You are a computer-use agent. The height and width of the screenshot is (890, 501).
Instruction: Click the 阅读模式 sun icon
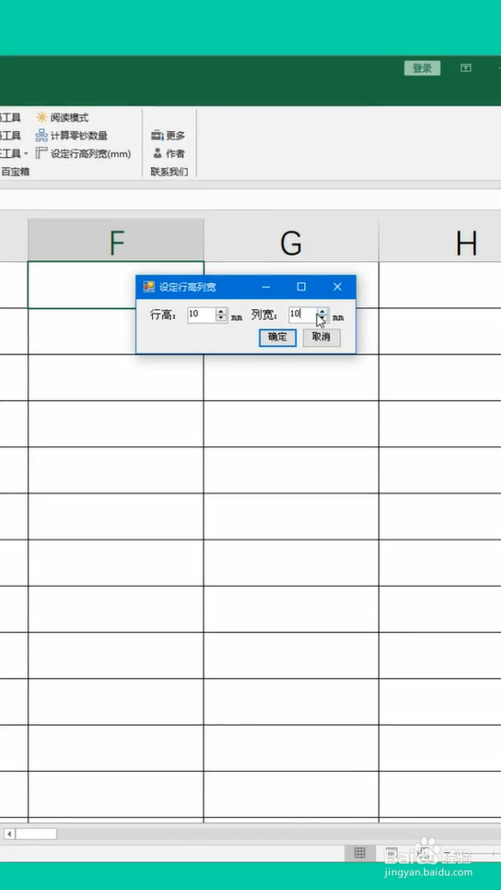coord(42,117)
